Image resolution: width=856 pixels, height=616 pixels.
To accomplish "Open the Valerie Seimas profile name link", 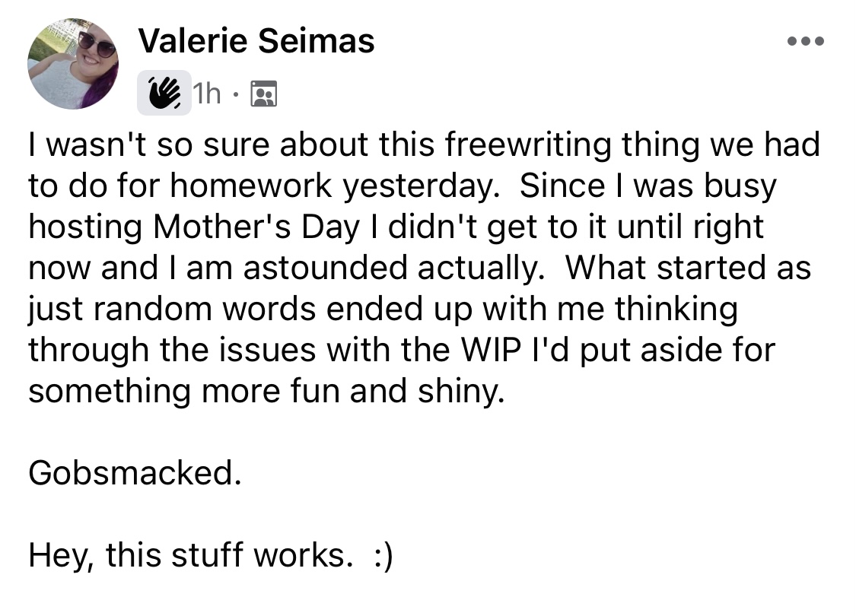I will coord(256,41).
